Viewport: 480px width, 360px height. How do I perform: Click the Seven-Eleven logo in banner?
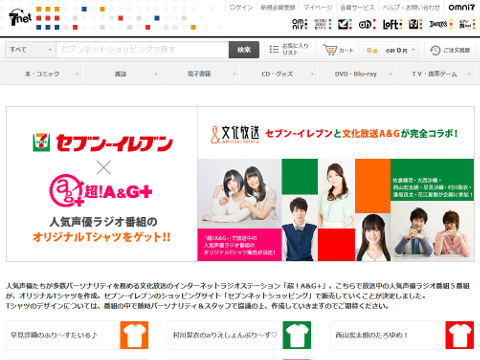[102, 143]
